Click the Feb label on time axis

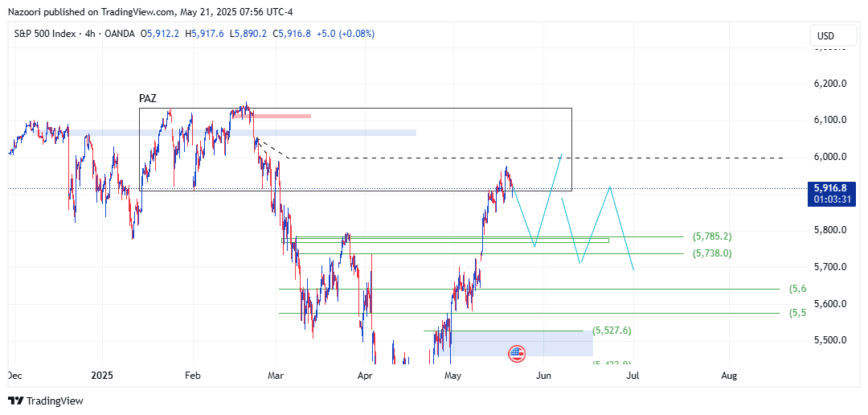point(192,376)
